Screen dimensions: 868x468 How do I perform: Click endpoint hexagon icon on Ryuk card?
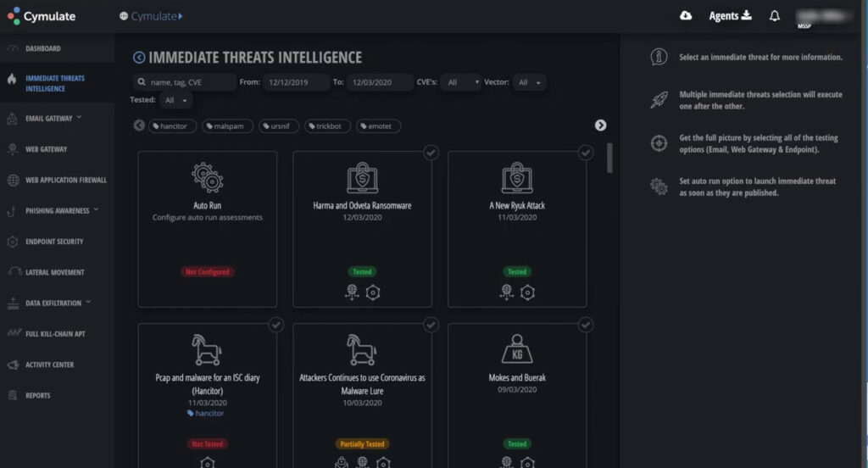point(527,292)
